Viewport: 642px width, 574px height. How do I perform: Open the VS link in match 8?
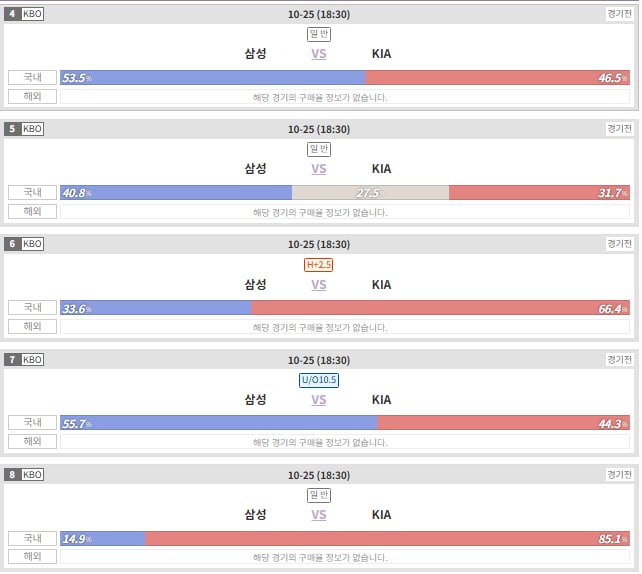click(x=319, y=515)
